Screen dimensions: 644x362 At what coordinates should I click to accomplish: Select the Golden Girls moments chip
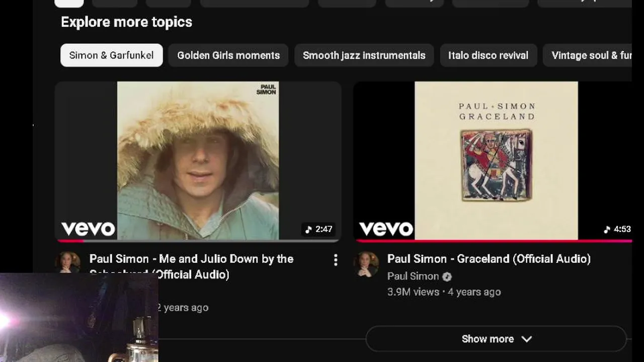pyautogui.click(x=228, y=55)
